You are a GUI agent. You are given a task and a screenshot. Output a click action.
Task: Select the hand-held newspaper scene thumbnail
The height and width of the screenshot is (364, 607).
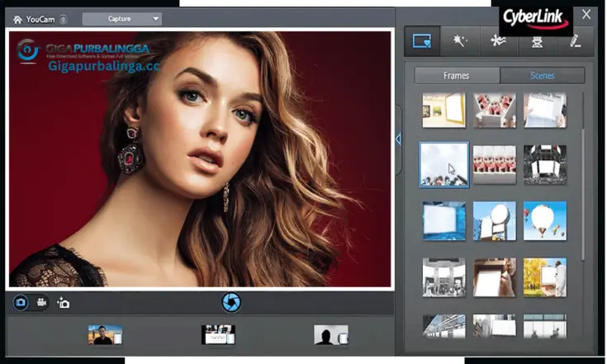pos(545,111)
